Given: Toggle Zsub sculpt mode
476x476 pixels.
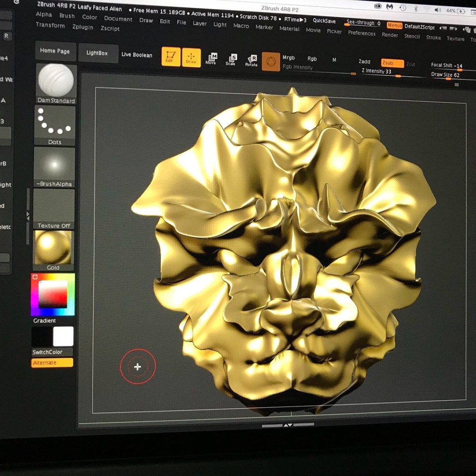Looking at the screenshot, I should click(392, 63).
